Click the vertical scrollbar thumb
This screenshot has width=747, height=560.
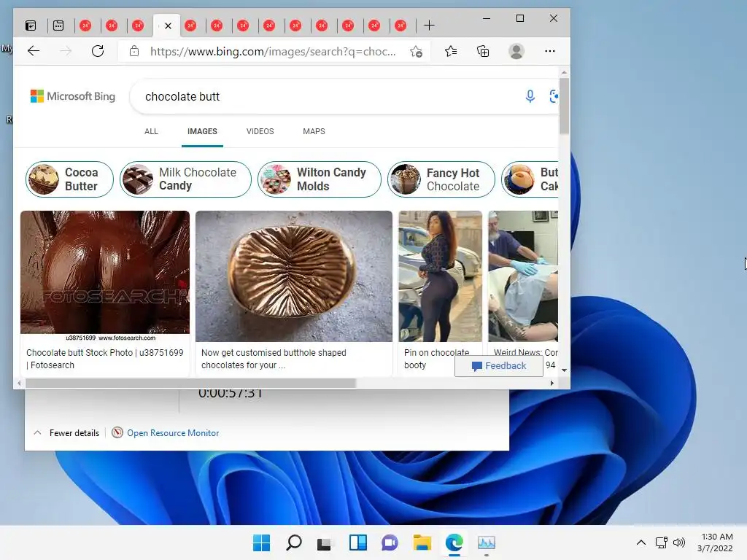coord(564,106)
